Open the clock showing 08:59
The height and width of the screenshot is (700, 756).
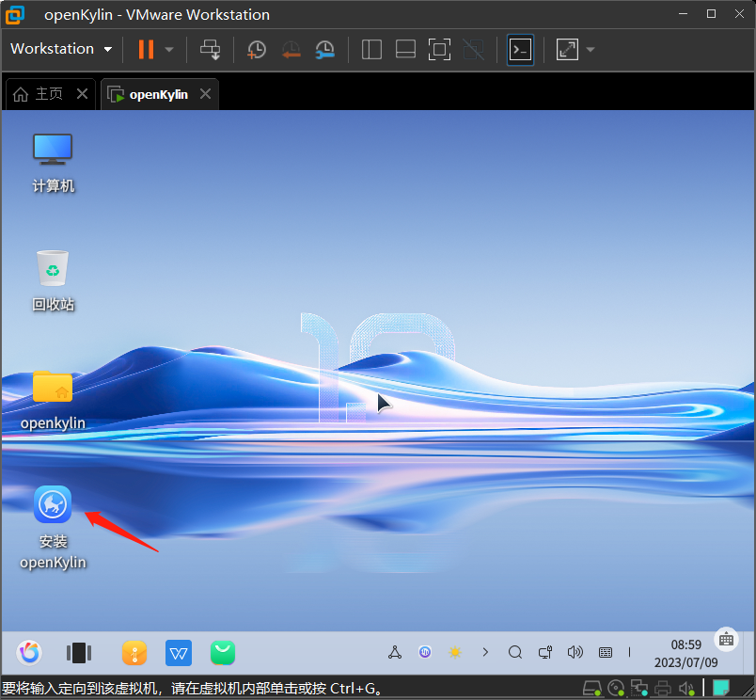(x=686, y=644)
